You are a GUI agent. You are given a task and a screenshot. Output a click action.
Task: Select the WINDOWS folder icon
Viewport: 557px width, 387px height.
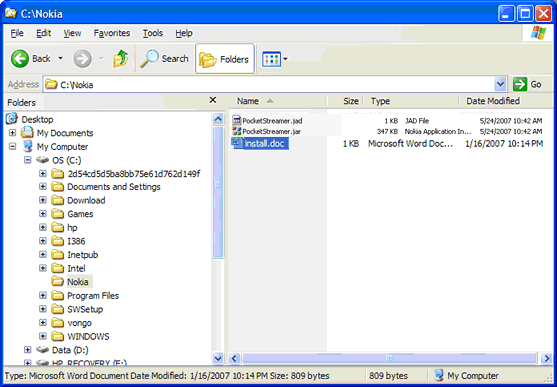point(57,336)
